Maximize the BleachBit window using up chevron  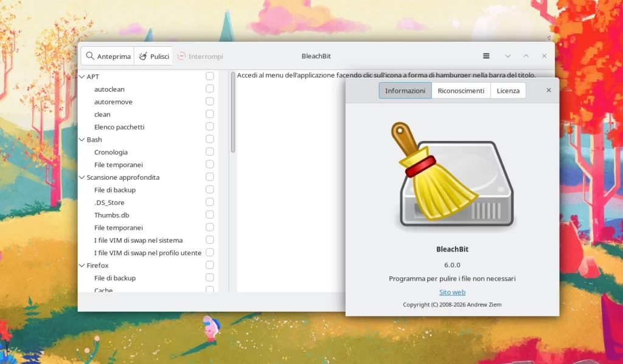point(526,56)
